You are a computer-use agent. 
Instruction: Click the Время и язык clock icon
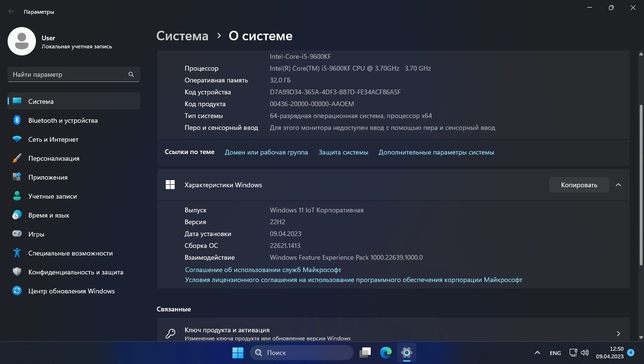17,215
